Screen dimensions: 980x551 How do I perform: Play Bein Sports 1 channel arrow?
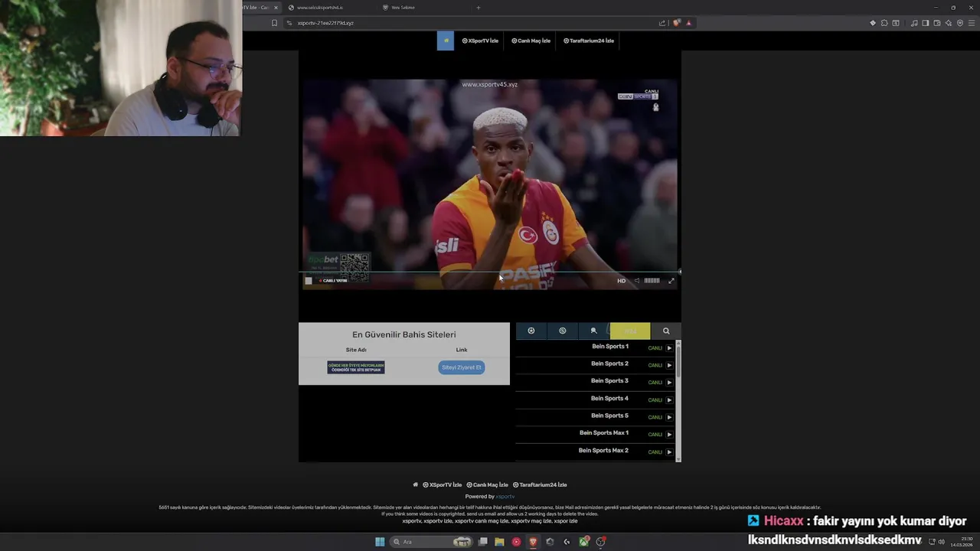(x=669, y=348)
